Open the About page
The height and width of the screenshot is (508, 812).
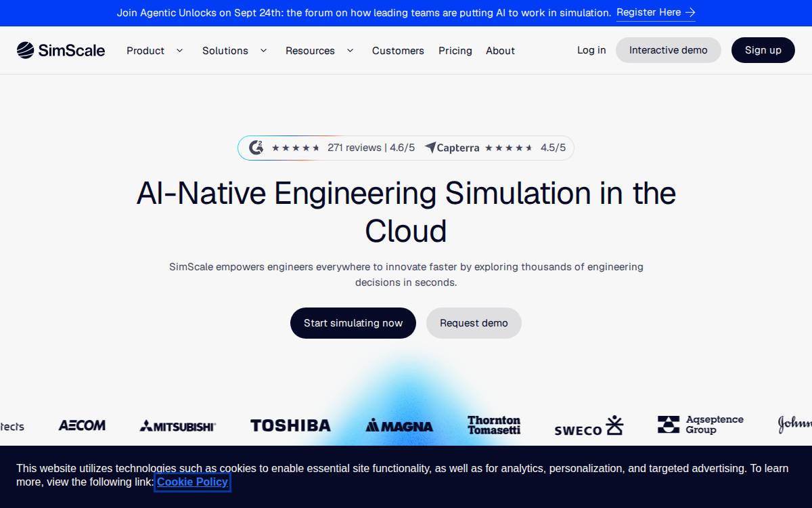[500, 51]
